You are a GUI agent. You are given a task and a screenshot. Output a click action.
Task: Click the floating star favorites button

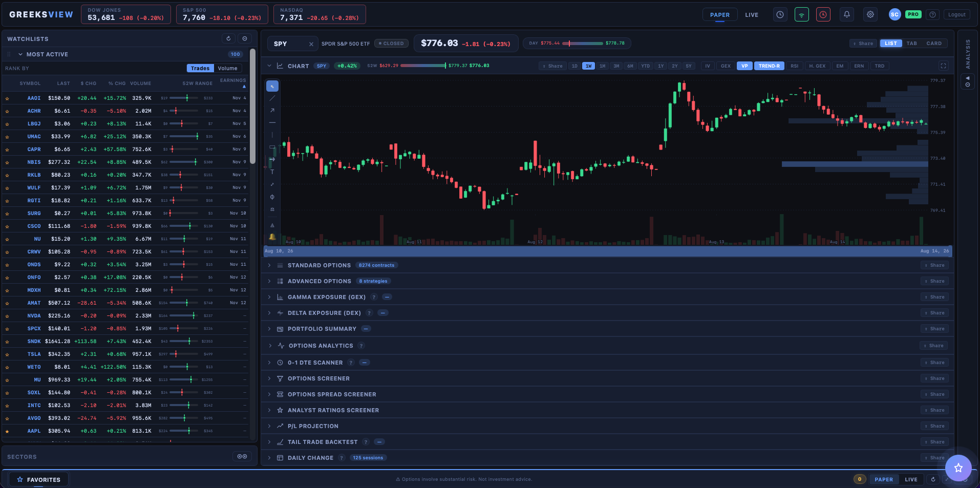click(x=958, y=468)
